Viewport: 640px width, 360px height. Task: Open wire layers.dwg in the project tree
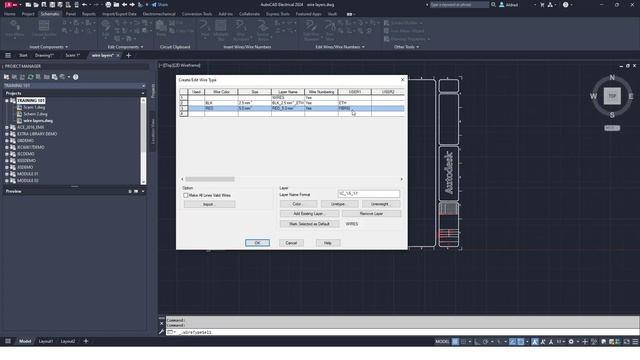point(38,121)
